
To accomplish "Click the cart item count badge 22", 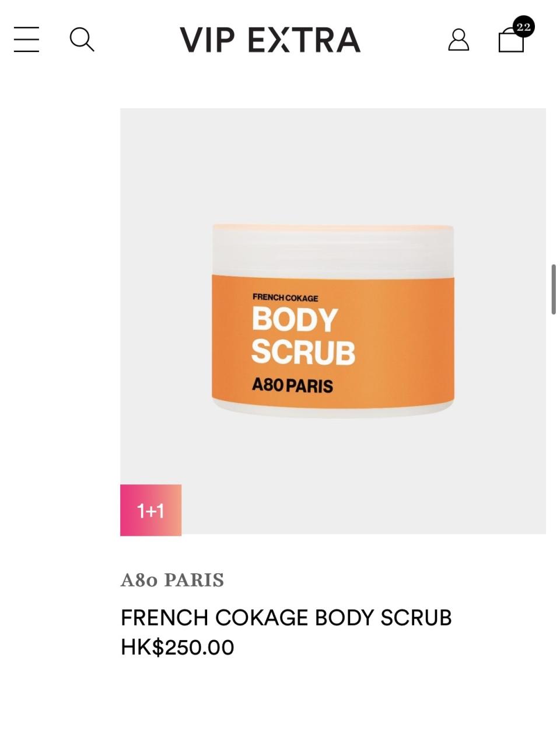I will [523, 27].
